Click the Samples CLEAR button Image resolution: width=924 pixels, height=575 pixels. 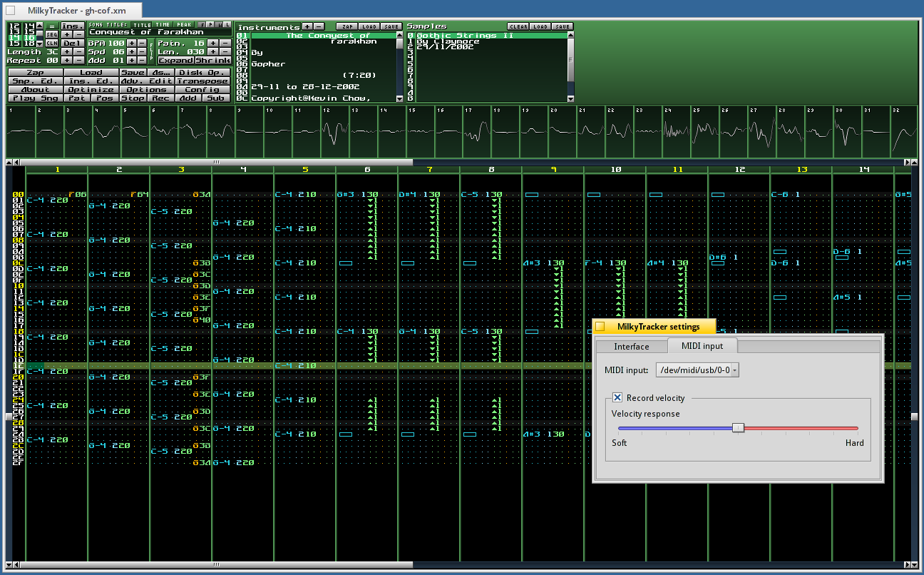pyautogui.click(x=518, y=26)
